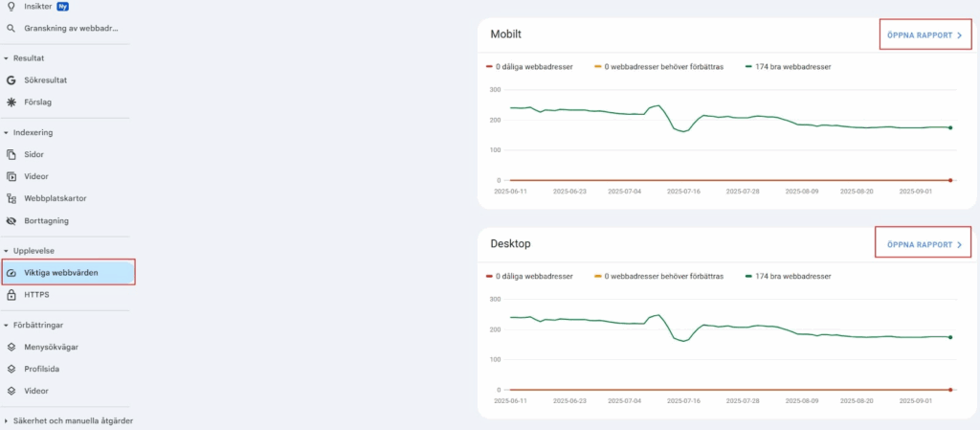Click the Google icon beside Sökresultat
Image resolution: width=980 pixels, height=430 pixels.
(x=11, y=80)
